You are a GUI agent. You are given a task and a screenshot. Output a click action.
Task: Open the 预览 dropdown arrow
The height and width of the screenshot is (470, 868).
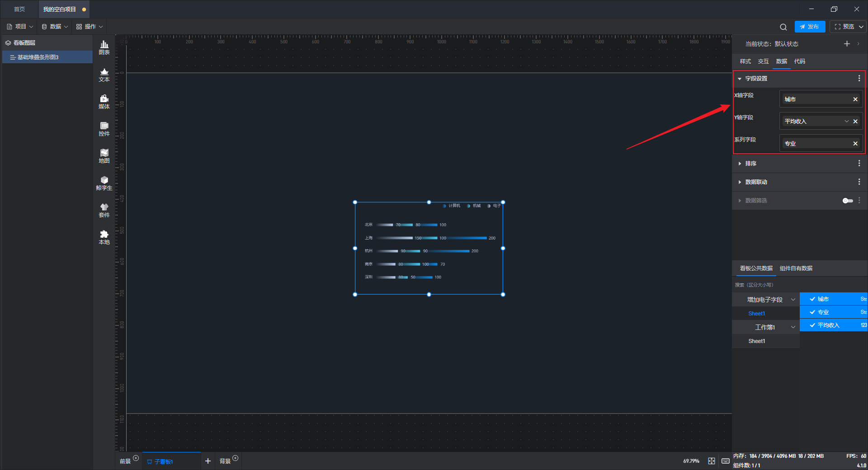(861, 27)
